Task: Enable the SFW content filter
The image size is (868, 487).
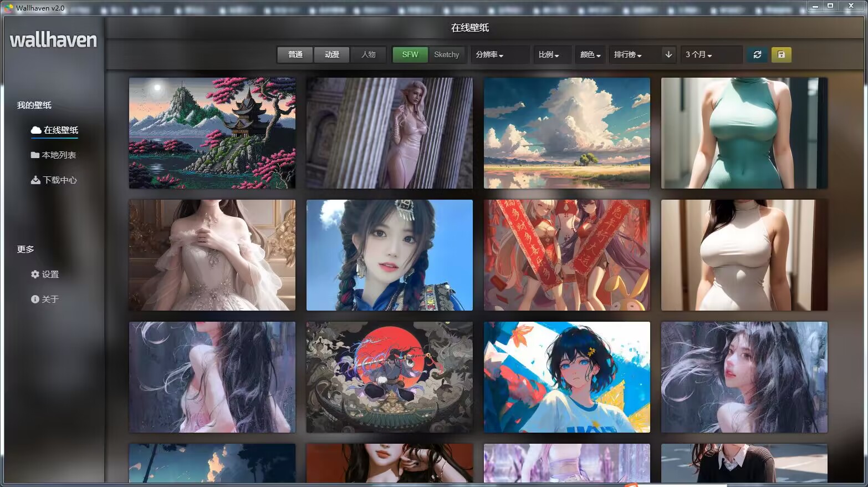Action: click(410, 54)
